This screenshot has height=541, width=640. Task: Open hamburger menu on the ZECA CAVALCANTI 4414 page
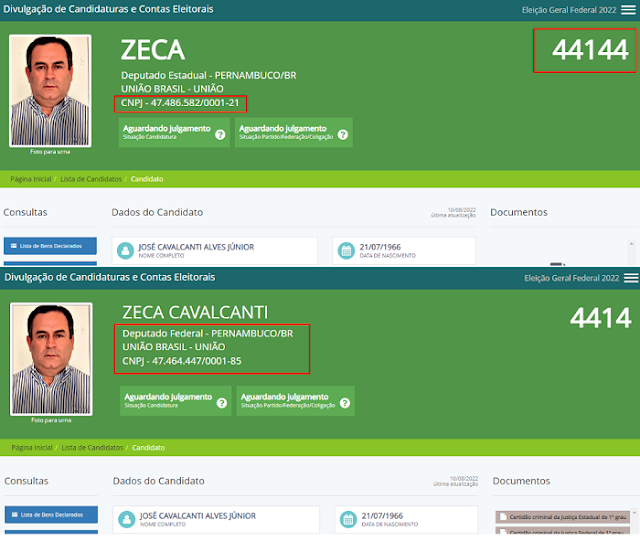coord(631,278)
